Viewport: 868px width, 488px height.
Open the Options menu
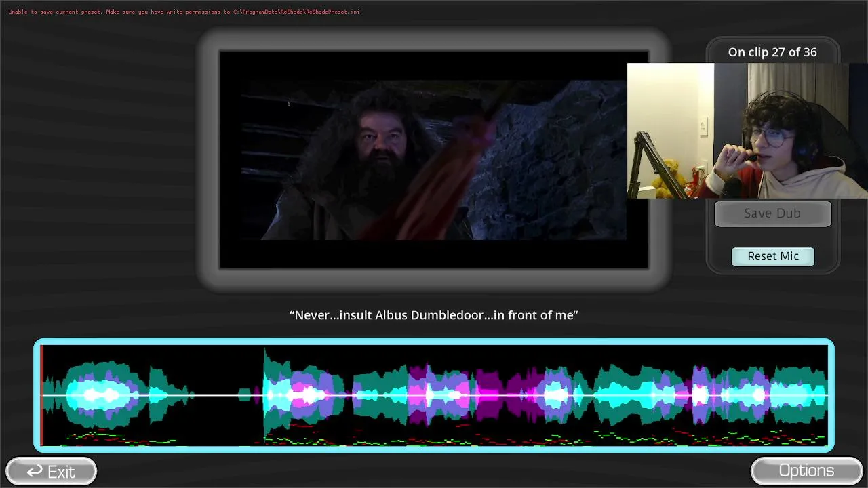click(806, 471)
